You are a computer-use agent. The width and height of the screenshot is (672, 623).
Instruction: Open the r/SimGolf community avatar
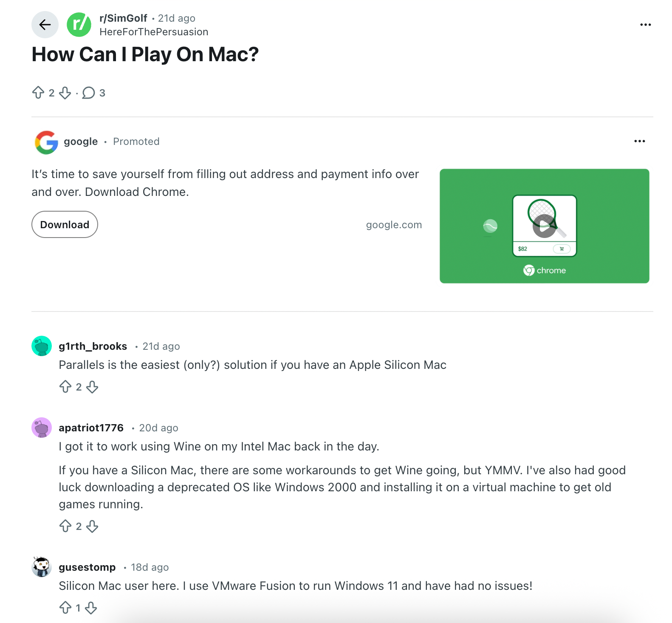[x=79, y=25]
